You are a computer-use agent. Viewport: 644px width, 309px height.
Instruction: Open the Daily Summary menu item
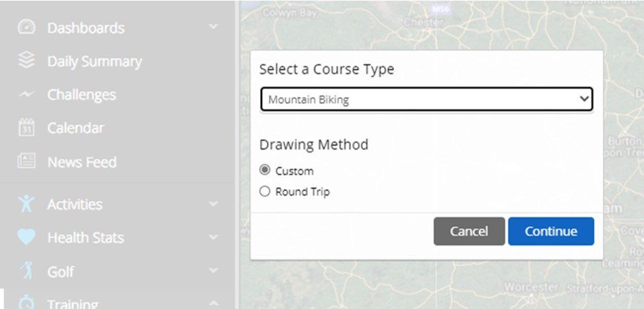pyautogui.click(x=94, y=61)
